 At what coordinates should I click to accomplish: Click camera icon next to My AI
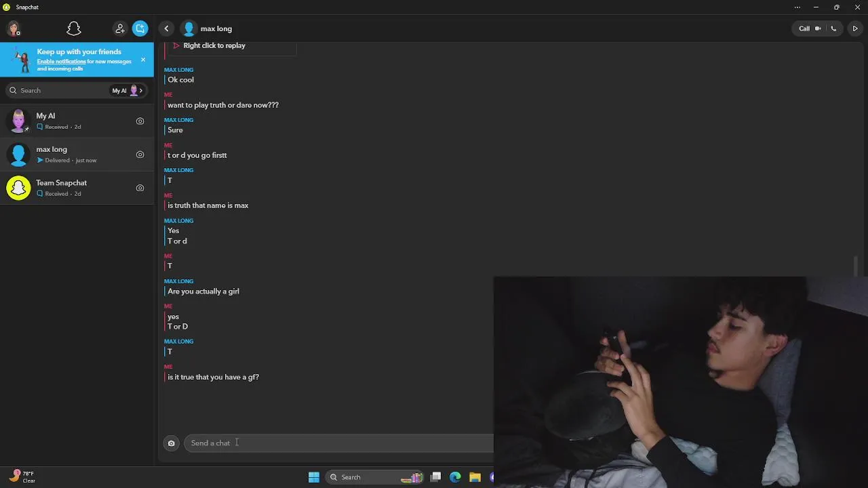coord(140,121)
